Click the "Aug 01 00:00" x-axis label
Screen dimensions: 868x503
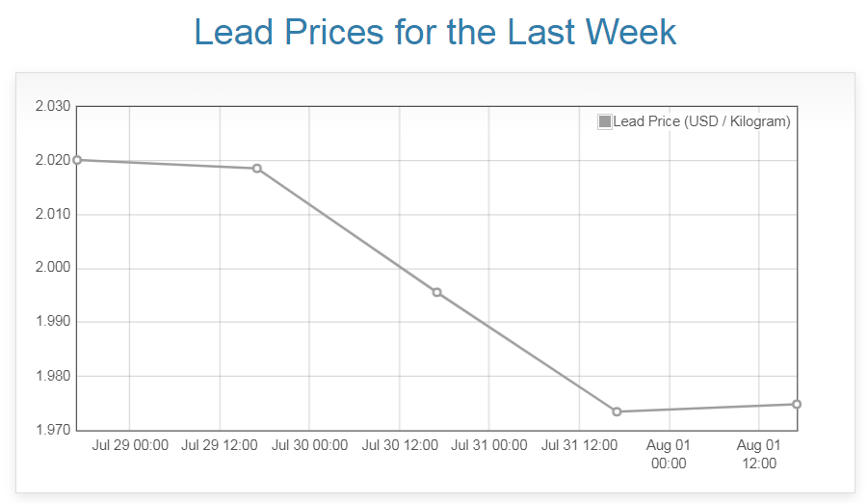click(x=669, y=454)
